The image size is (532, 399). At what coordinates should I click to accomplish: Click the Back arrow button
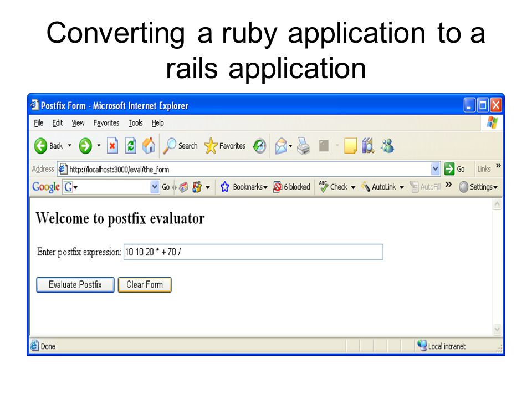click(40, 146)
